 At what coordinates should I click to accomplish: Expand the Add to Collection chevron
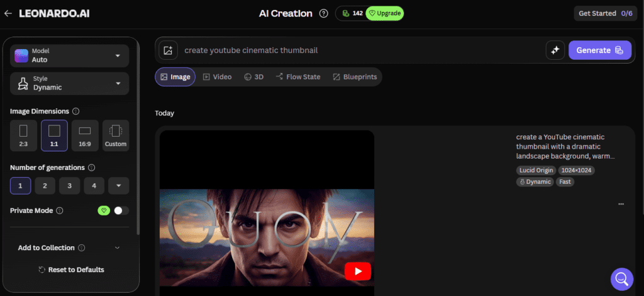[x=117, y=248]
